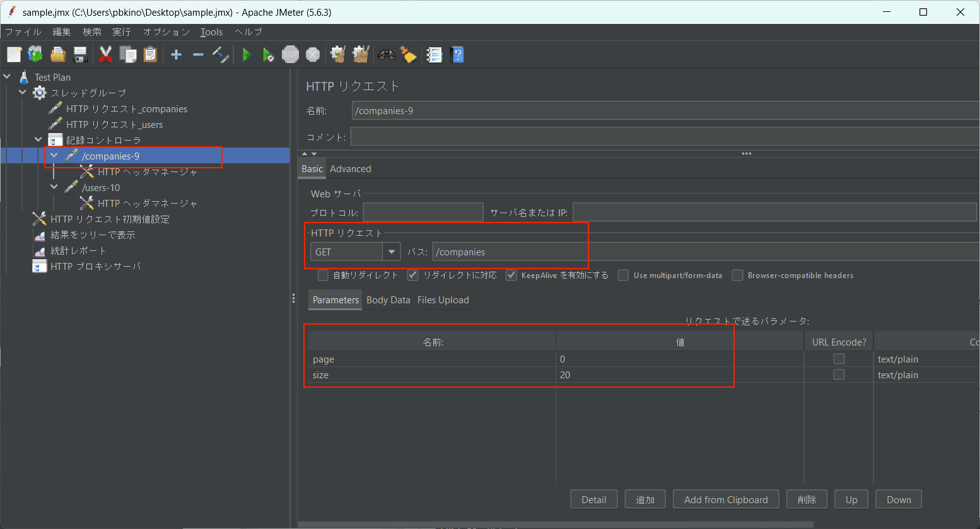This screenshot has height=529, width=980.
Task: Select HTTP リクエスト_users in tree
Action: pos(114,124)
